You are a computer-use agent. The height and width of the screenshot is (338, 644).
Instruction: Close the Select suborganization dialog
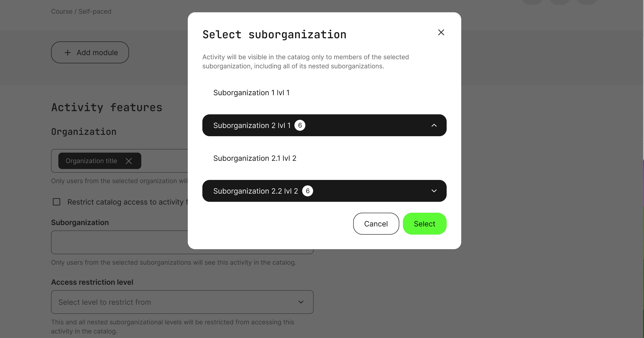click(x=441, y=33)
